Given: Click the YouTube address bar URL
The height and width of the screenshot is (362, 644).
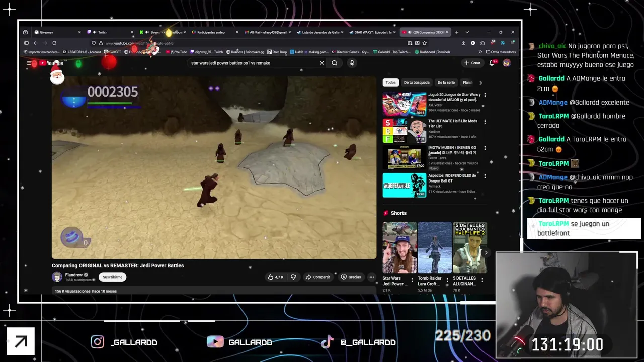Looking at the screenshot, I should click(x=139, y=43).
